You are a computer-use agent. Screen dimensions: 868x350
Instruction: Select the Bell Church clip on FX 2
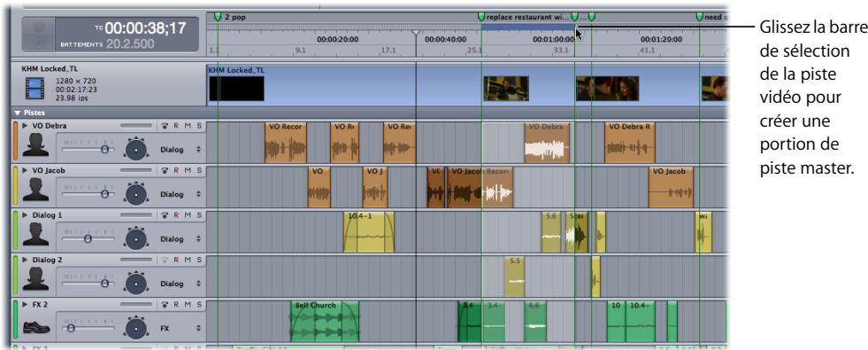325,322
